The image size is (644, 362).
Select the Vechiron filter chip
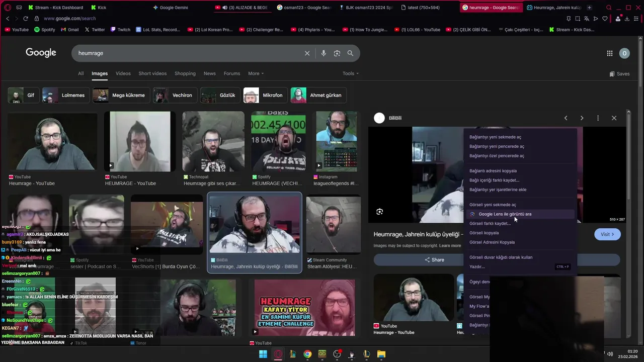tap(175, 95)
